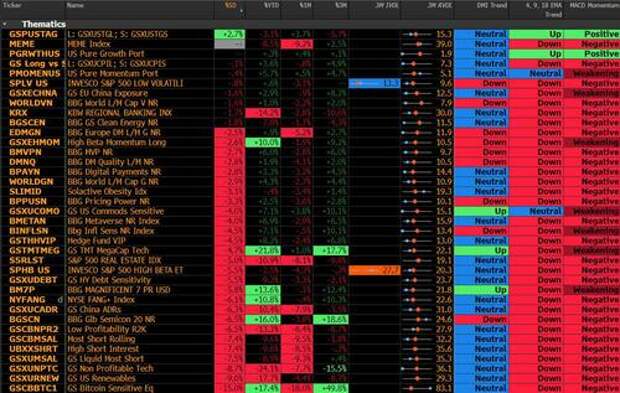Click the blue 13.3 bar in the SPLV US row
Screen dimensions: 620x393
(374, 83)
